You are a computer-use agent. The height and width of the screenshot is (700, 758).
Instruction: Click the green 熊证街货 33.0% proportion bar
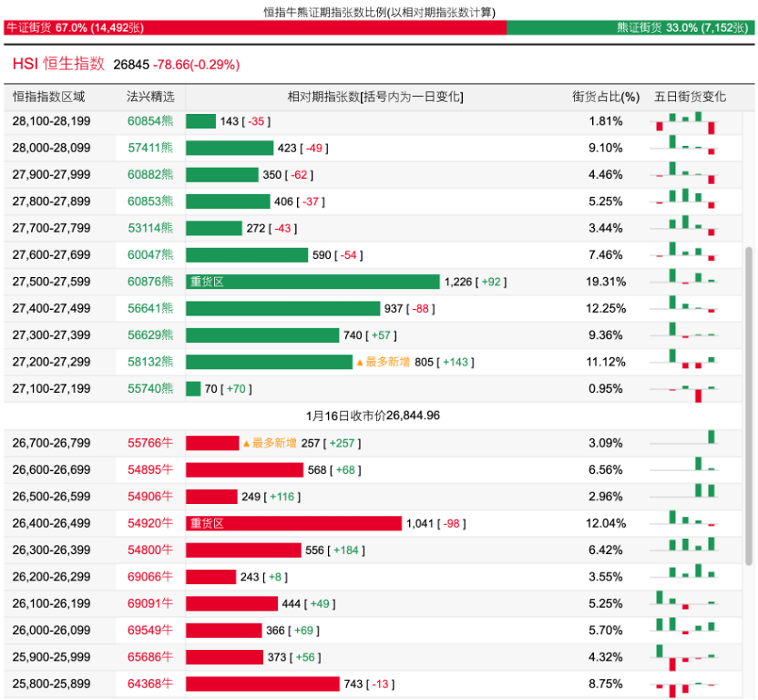tap(630, 28)
